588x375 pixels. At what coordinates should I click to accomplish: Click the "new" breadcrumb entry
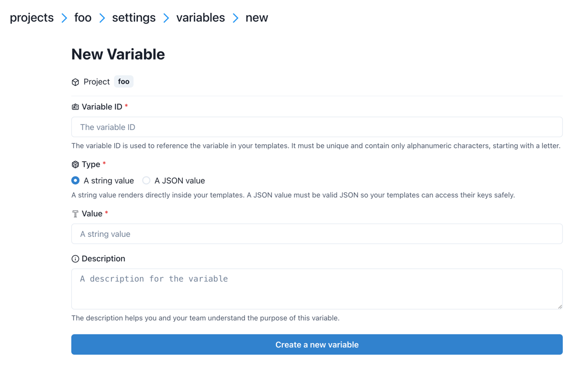tap(257, 17)
